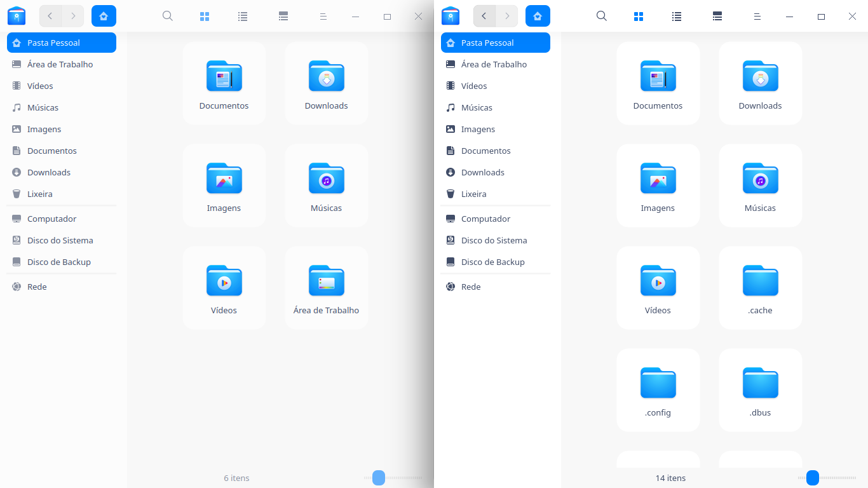868x488 pixels.
Task: Switch right window to list view
Action: click(x=677, y=17)
